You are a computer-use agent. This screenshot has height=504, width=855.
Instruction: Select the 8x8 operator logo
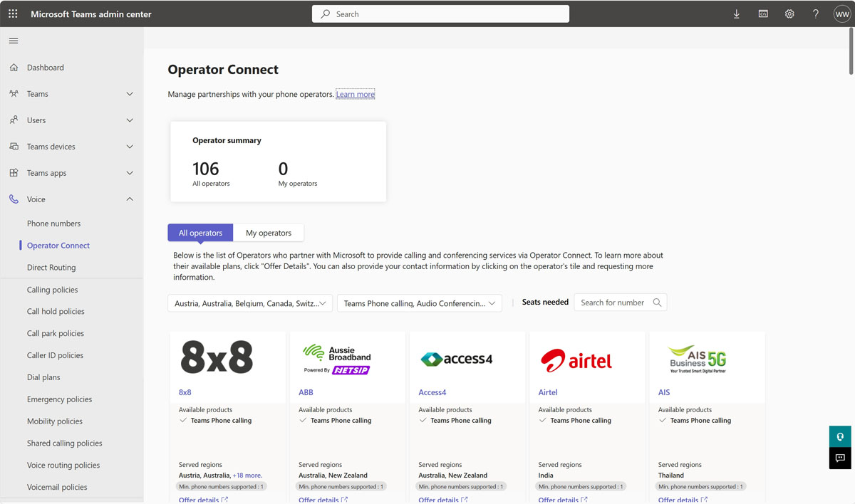[217, 357]
